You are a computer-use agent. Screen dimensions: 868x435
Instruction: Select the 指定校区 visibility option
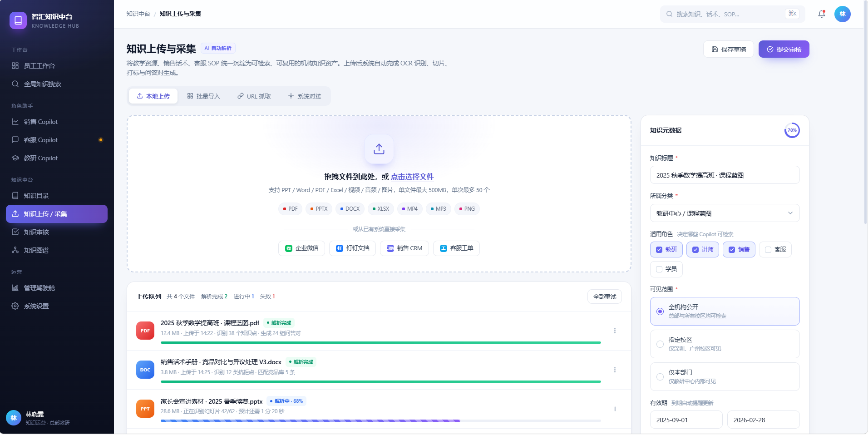coord(725,344)
